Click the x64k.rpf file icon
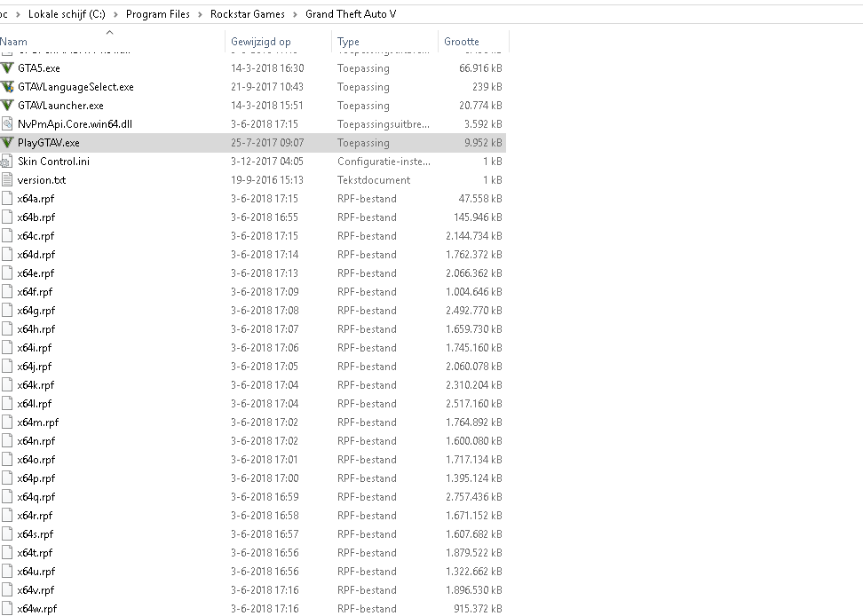The image size is (863, 616). tap(7, 385)
